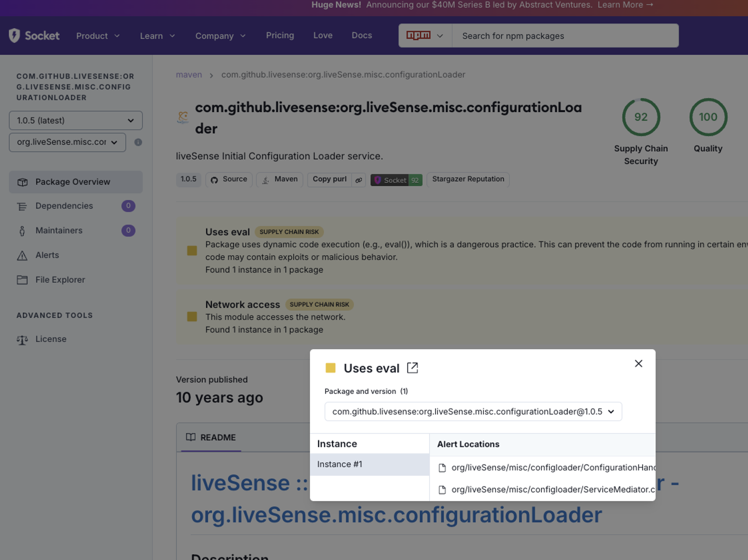Click the Copy purl button
Viewport: 748px width, 560px height.
pyautogui.click(x=330, y=179)
